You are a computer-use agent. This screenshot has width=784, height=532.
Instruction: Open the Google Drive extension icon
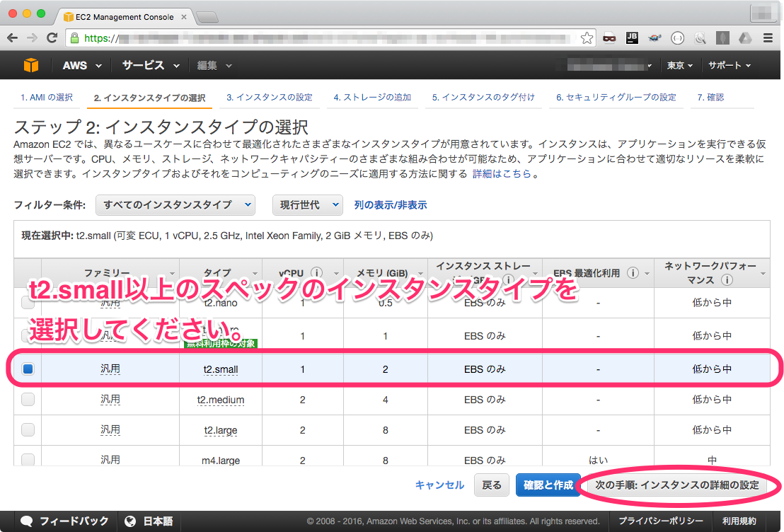pos(745,38)
